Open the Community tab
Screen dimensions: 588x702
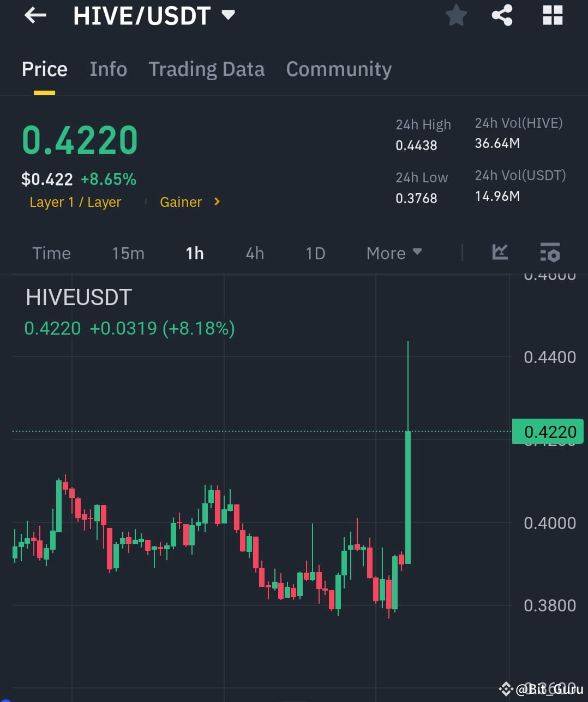click(x=339, y=69)
